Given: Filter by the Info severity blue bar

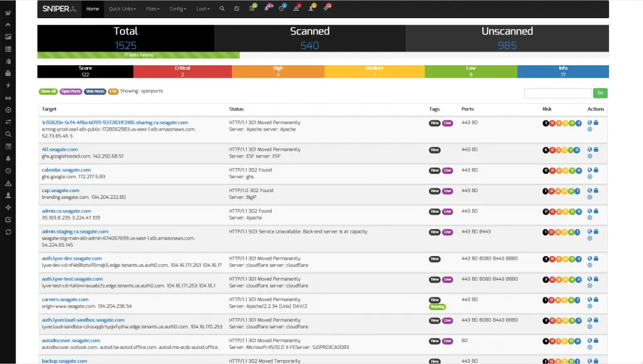Looking at the screenshot, I should coord(563,72).
